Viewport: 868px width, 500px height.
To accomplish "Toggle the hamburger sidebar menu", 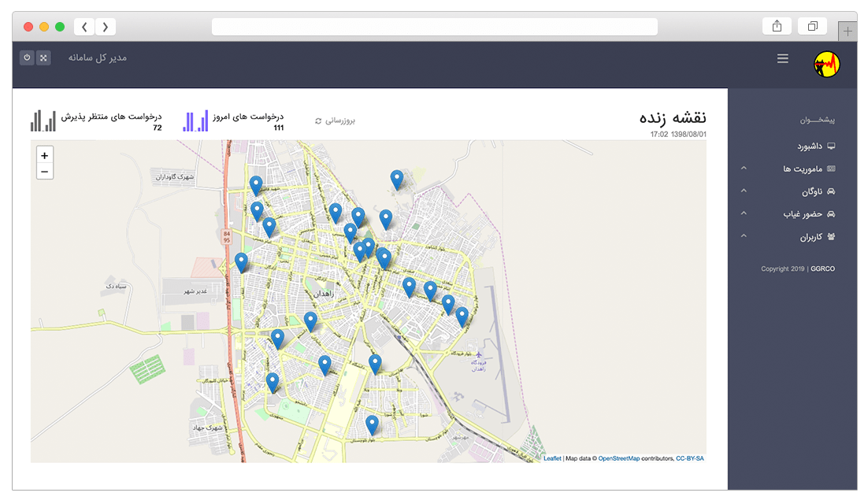I will coord(782,58).
